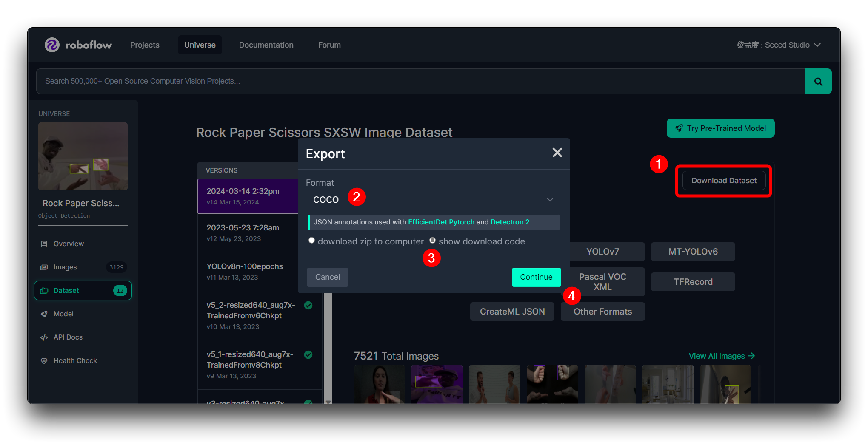Click the Rock Paper Sciss... project title

[81, 203]
